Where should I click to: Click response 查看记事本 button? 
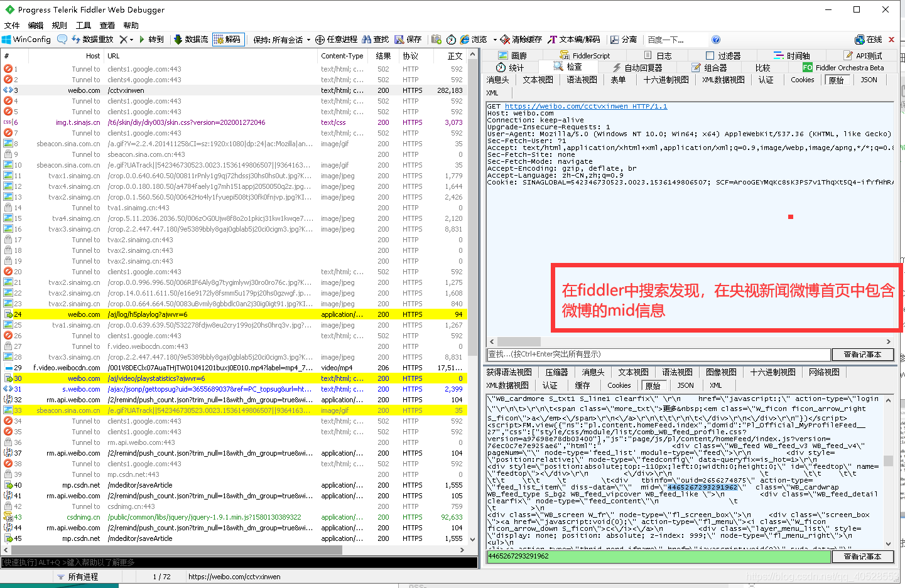(862, 557)
